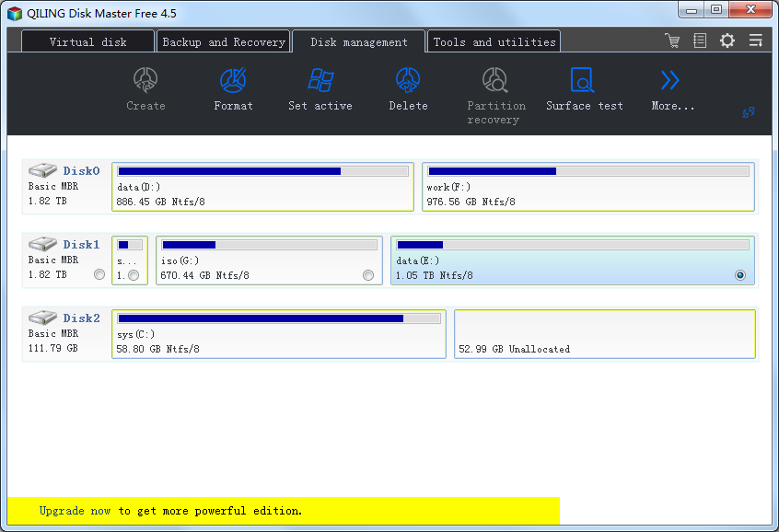The image size is (779, 532).
Task: Click the data(D:) usage bar
Action: 262,171
